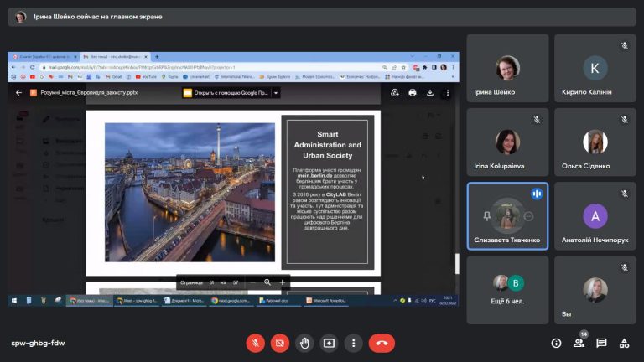The image size is (644, 362).
Task: Bookmark the page with the star icon
Action: point(403,67)
